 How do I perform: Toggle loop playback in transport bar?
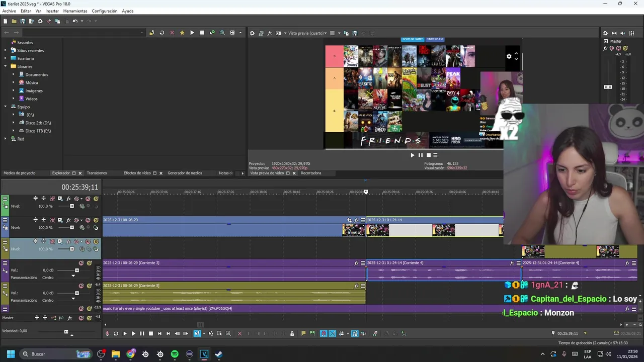(x=116, y=333)
